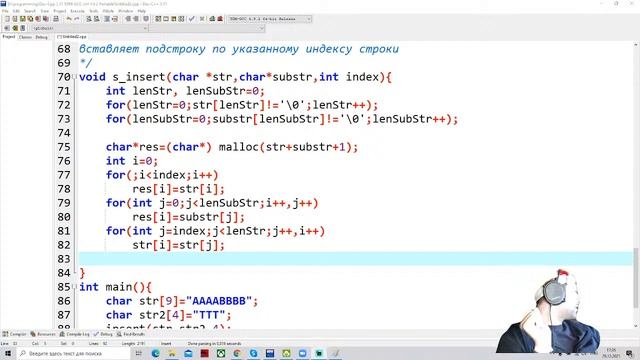Open the File menu

(5, 11)
